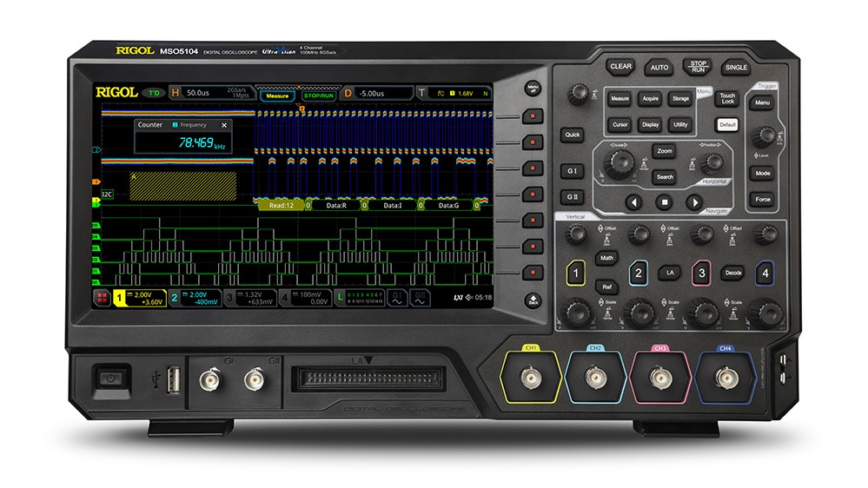
Task: Open channel 4 100mV label on screen
Action: [x=306, y=298]
